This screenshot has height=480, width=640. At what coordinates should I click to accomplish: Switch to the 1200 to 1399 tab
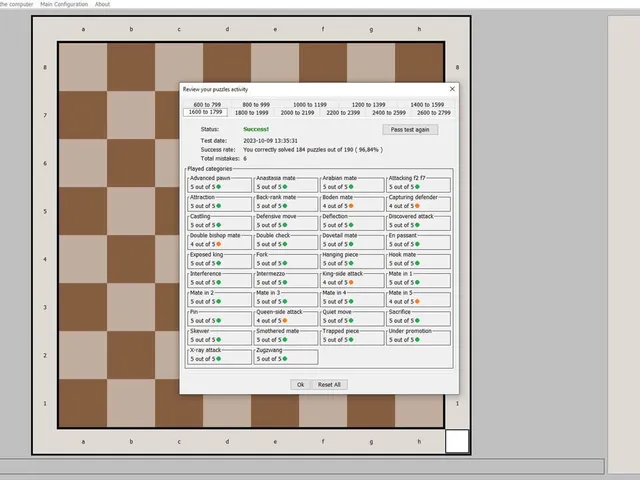tap(368, 104)
